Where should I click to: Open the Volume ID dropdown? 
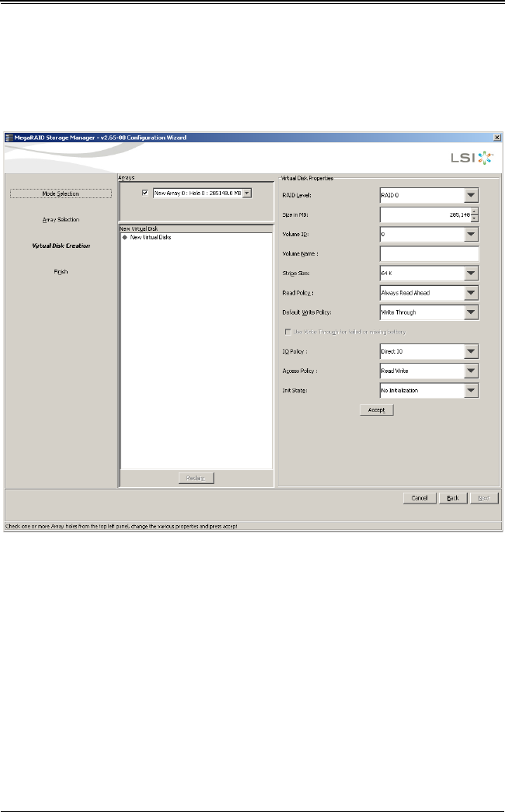pos(471,234)
